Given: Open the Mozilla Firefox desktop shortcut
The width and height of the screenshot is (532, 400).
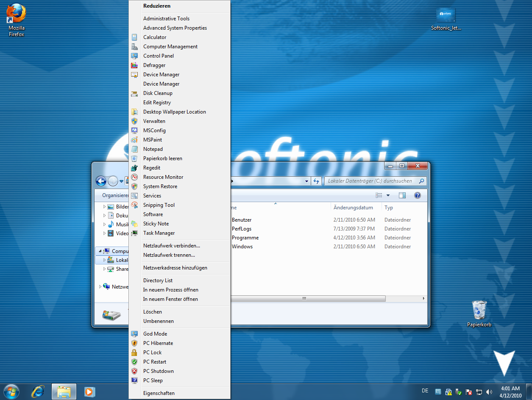Looking at the screenshot, I should click(17, 19).
